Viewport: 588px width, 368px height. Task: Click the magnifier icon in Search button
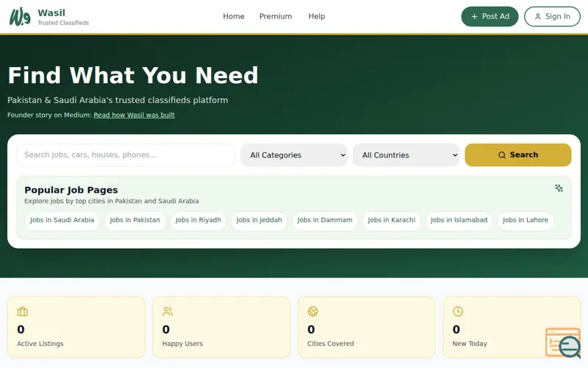[502, 155]
